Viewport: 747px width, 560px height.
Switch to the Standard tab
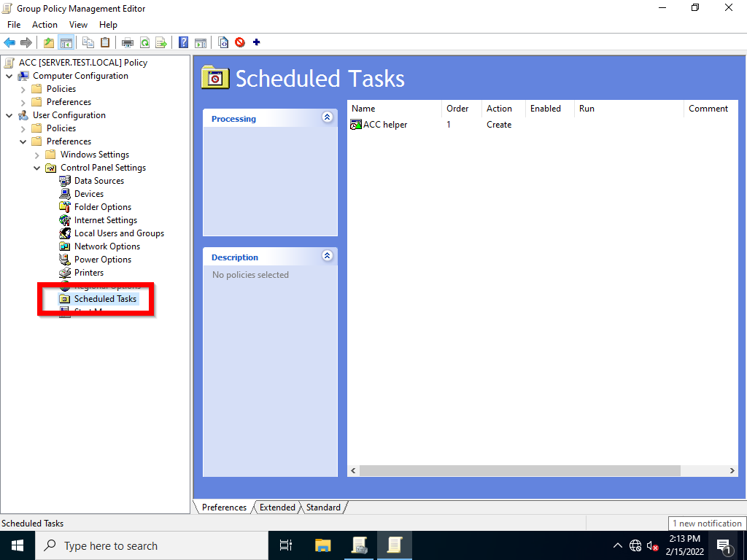coord(323,507)
